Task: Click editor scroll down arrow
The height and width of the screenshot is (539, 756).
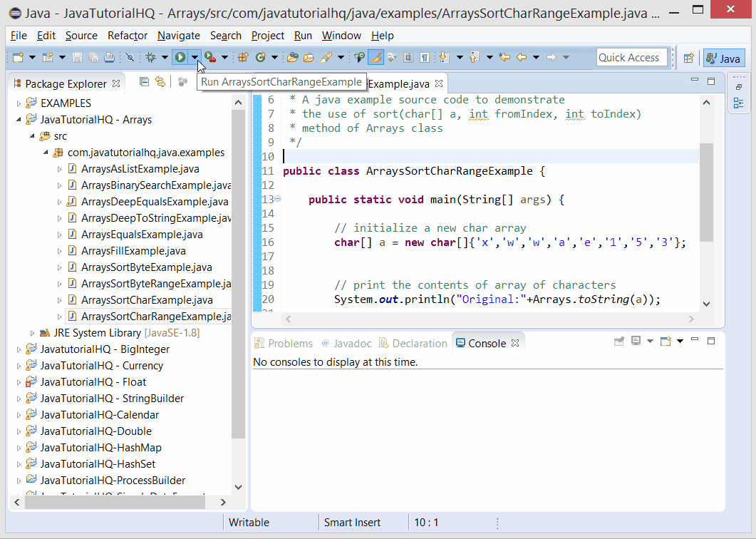Action: click(x=706, y=304)
